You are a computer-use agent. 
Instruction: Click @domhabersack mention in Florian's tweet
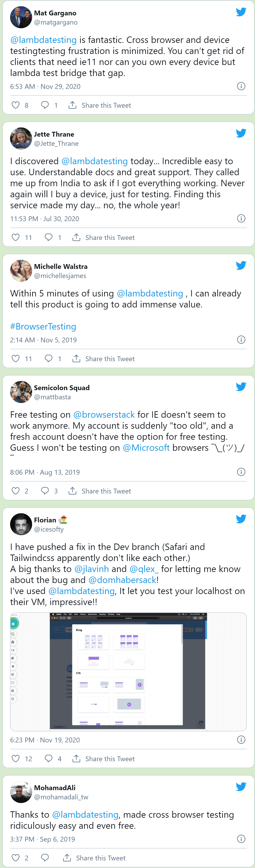point(122,580)
